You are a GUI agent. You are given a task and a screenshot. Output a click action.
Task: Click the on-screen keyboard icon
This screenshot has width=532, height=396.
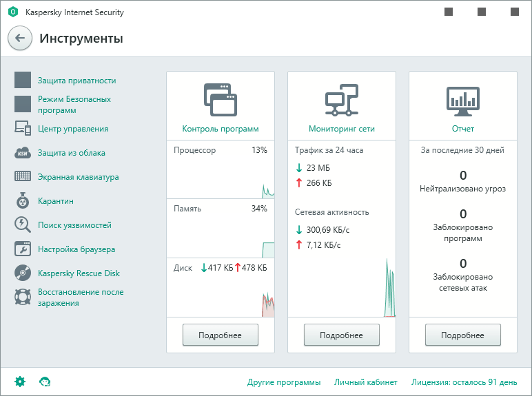pos(23,176)
